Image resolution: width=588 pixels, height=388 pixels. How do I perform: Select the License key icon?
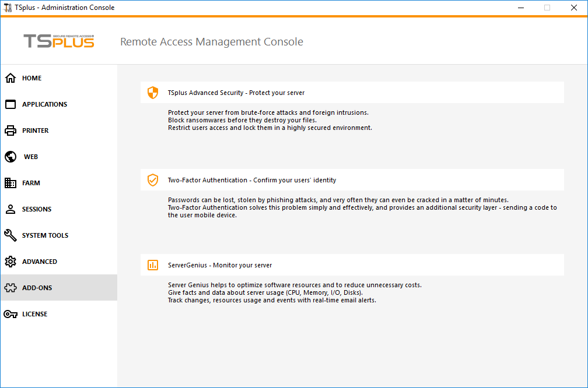pyautogui.click(x=10, y=313)
